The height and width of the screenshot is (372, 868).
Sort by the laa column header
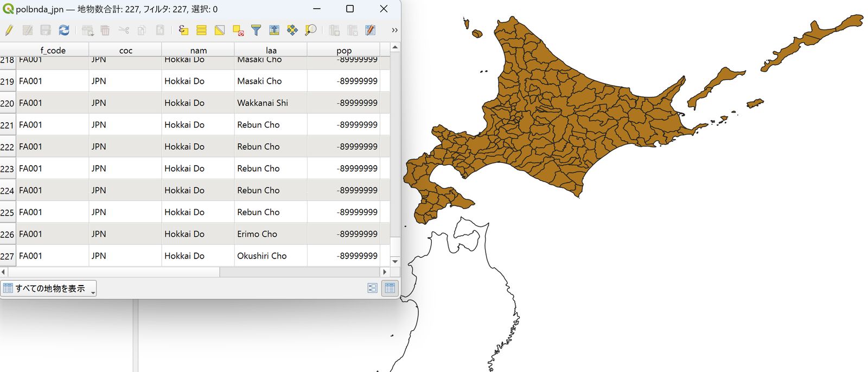tap(271, 50)
